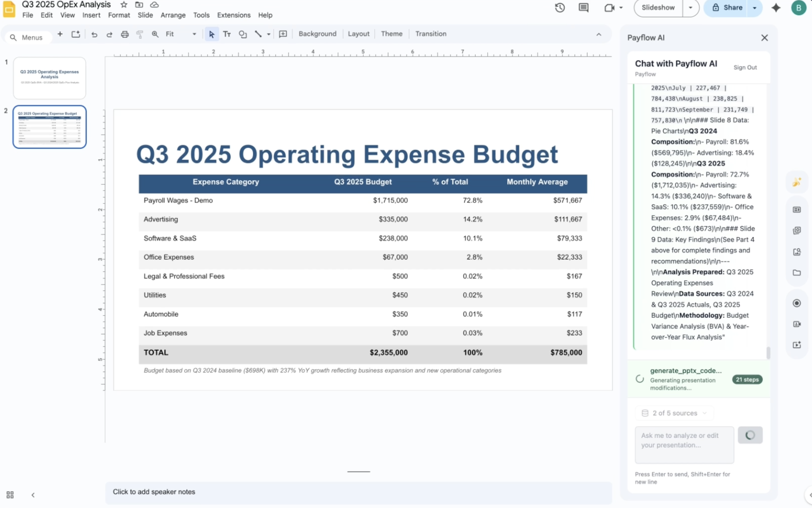The width and height of the screenshot is (812, 508).
Task: Sign Out of Payflow AI
Action: [x=746, y=67]
